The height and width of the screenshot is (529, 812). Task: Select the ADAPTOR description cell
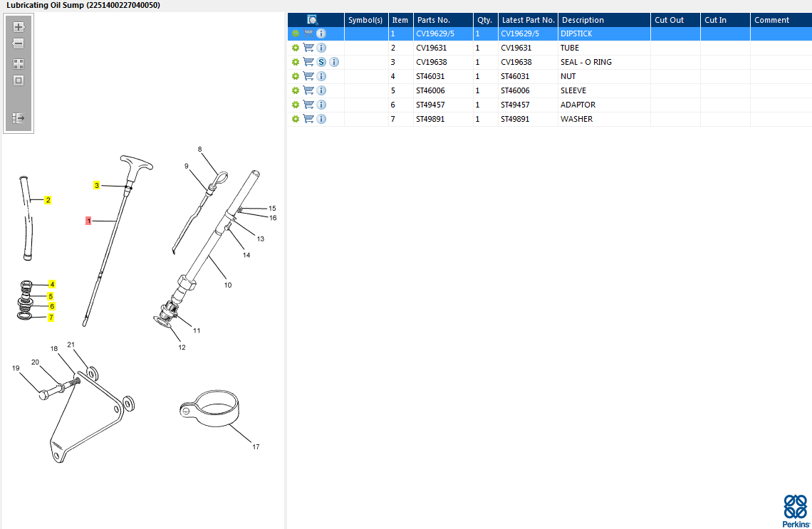[x=604, y=105]
